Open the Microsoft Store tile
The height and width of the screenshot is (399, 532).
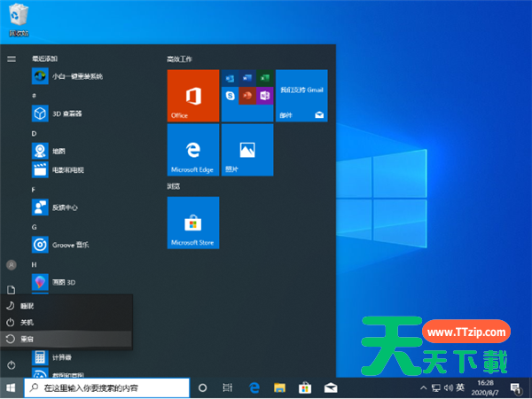[192, 223]
